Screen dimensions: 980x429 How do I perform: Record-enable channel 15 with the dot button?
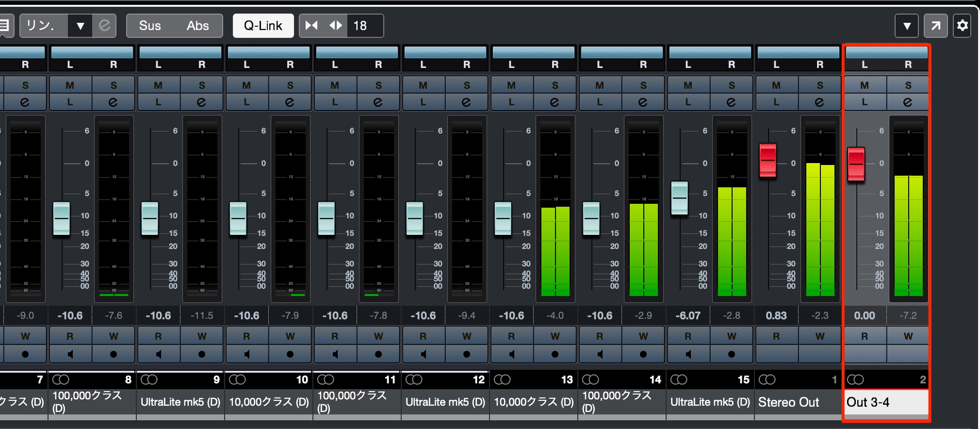731,354
